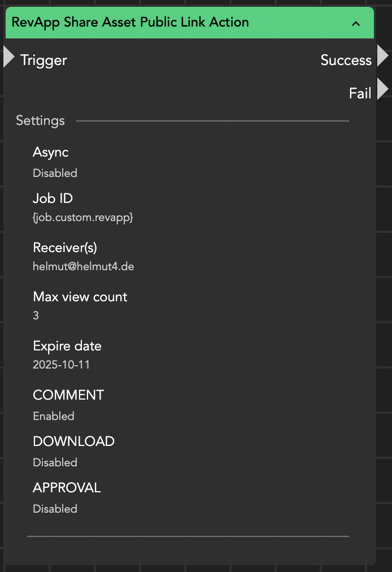Screen dimensions: 392x572
Task: Toggle the Async Disabled value
Action: pos(55,173)
